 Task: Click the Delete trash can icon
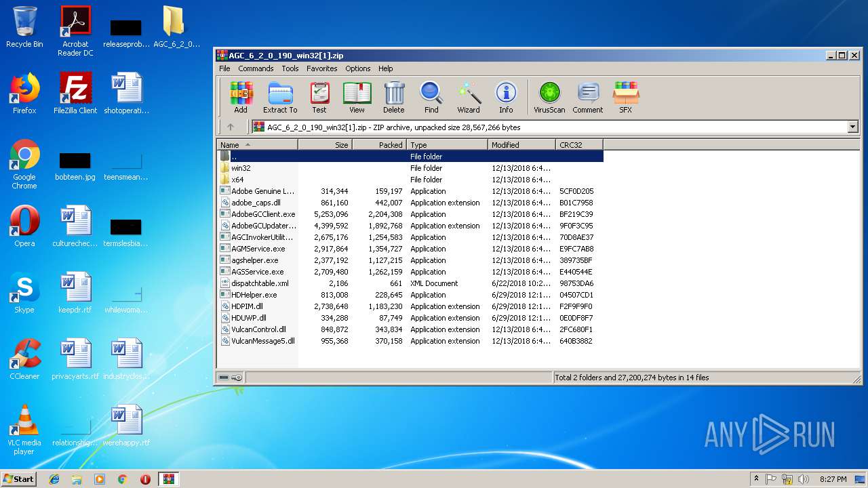tap(393, 97)
